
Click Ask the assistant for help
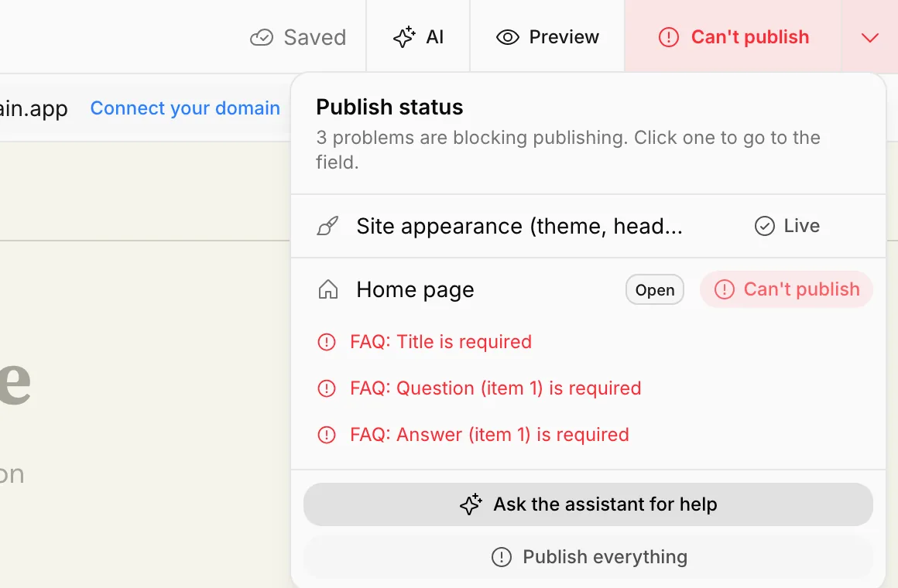click(588, 504)
